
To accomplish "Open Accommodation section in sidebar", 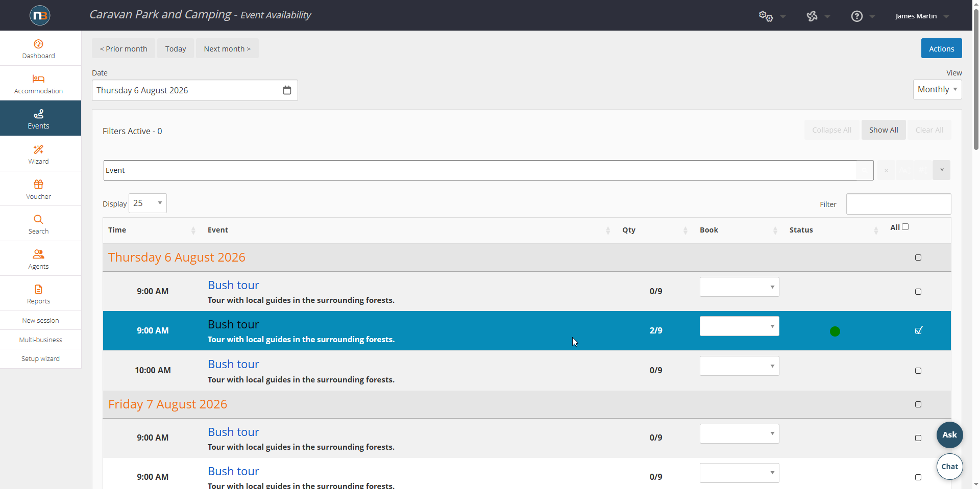I will coord(40,84).
